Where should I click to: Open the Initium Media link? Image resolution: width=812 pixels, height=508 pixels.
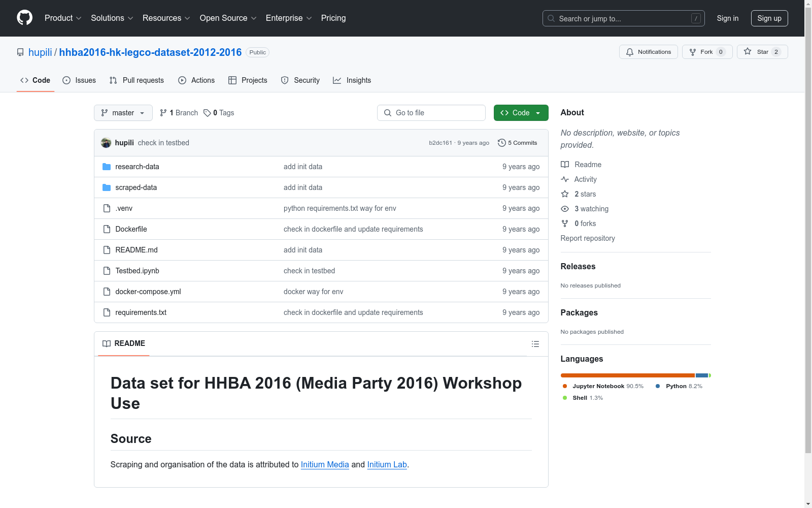(325, 464)
